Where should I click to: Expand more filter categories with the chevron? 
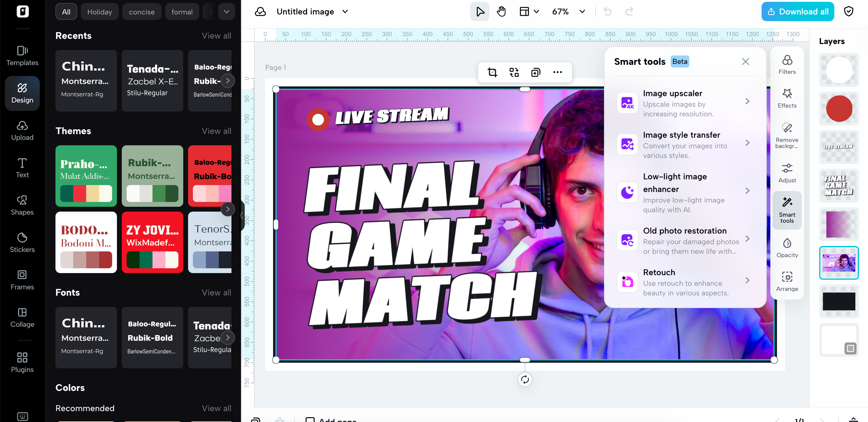(226, 11)
